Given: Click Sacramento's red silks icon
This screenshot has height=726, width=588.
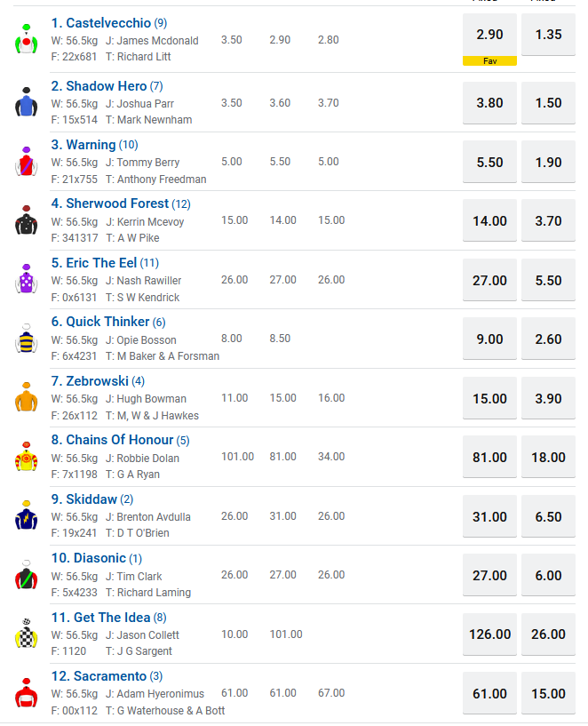Looking at the screenshot, I should 26,693.
